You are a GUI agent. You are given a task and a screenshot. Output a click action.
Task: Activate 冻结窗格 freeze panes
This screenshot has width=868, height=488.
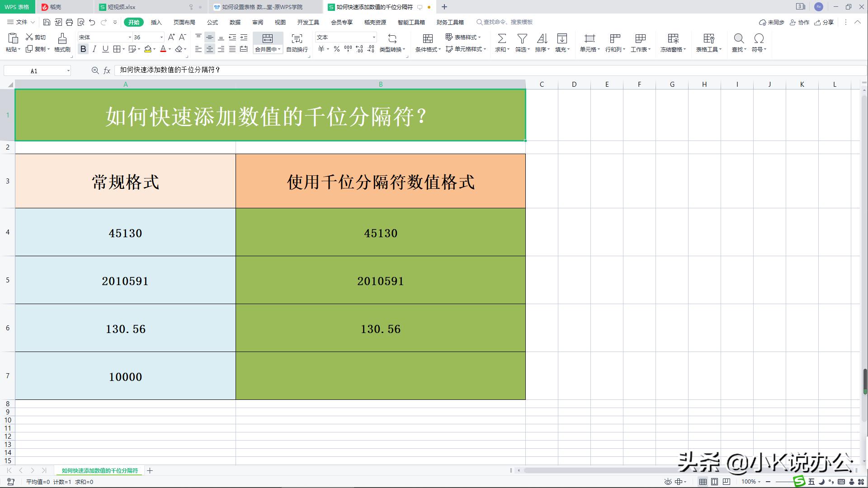click(672, 43)
